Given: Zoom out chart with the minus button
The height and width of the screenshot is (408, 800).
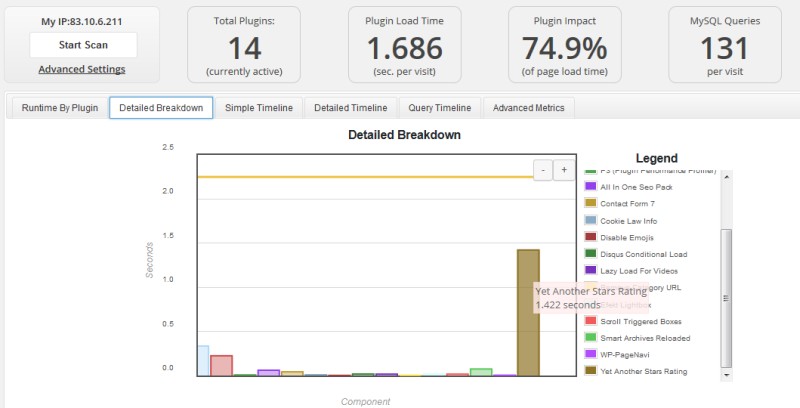Looking at the screenshot, I should [x=543, y=170].
